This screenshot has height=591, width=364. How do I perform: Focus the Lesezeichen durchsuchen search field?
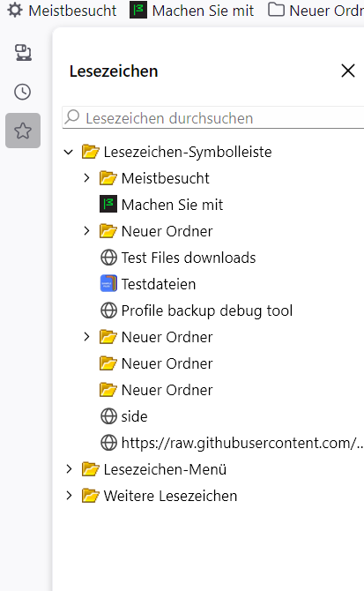(x=213, y=117)
